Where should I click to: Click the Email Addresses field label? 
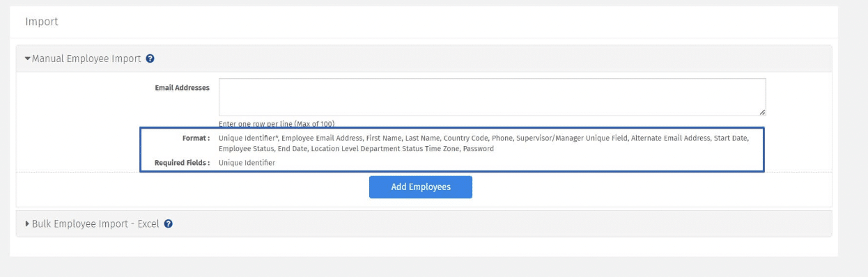coord(183,88)
